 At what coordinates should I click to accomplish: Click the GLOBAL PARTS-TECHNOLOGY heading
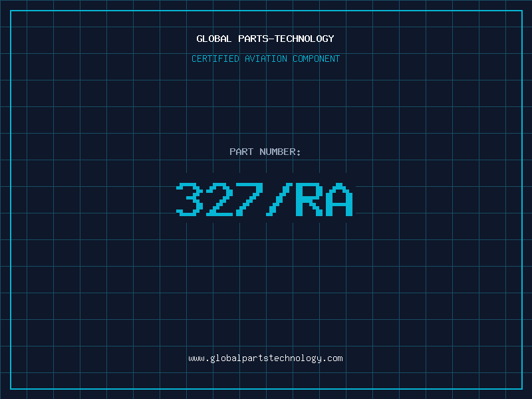[x=265, y=39]
